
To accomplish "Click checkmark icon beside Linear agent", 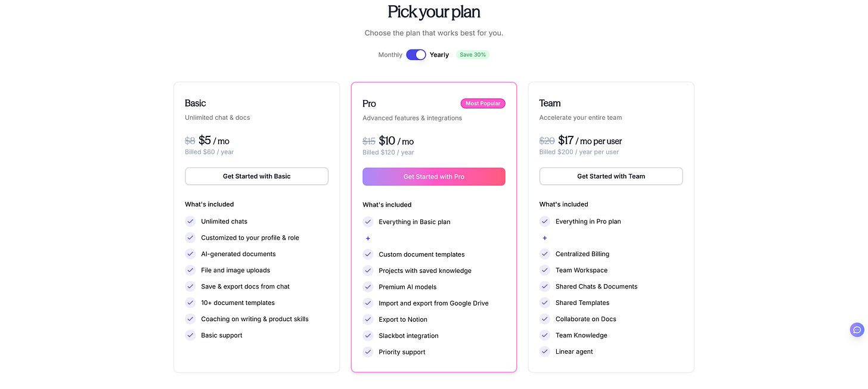I will 544,351.
